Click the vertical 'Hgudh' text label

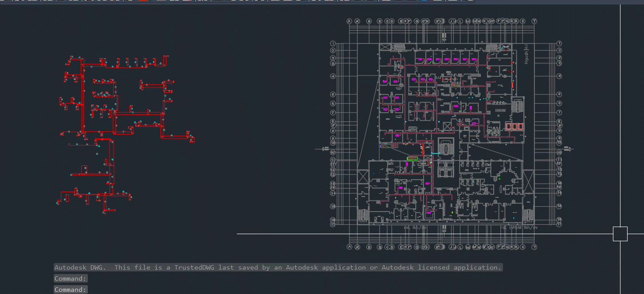point(526,54)
